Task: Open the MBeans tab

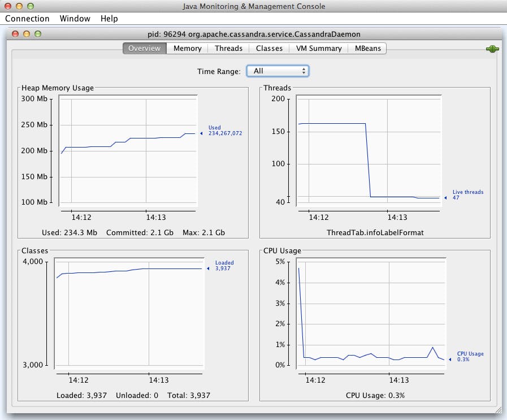Action: coord(367,49)
